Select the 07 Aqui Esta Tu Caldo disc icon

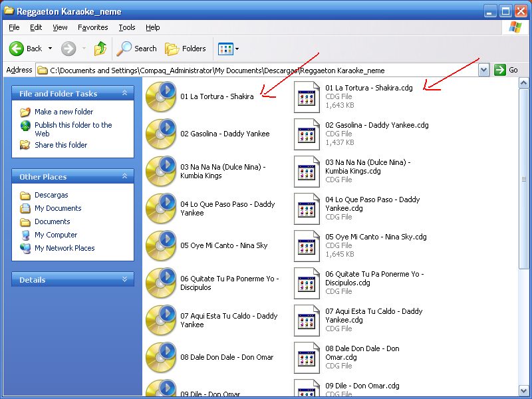pos(161,321)
